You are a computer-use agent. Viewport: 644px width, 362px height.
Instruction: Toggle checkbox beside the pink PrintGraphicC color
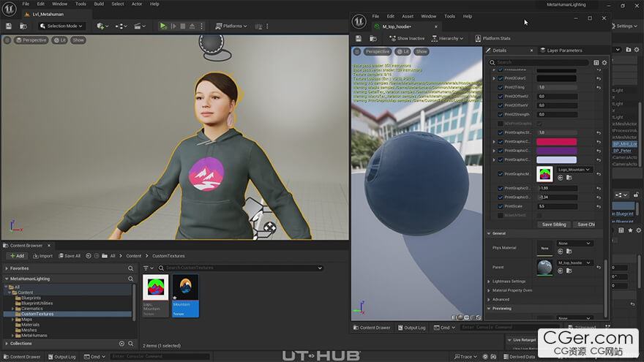[501, 142]
